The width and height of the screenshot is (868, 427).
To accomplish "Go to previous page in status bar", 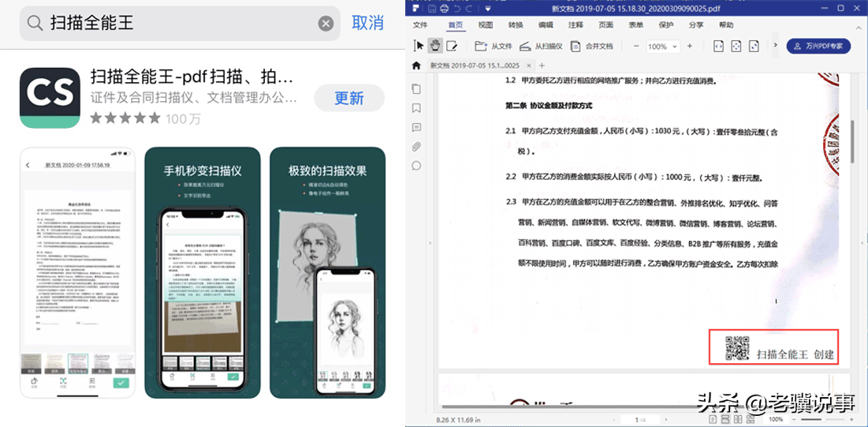I will click(613, 420).
